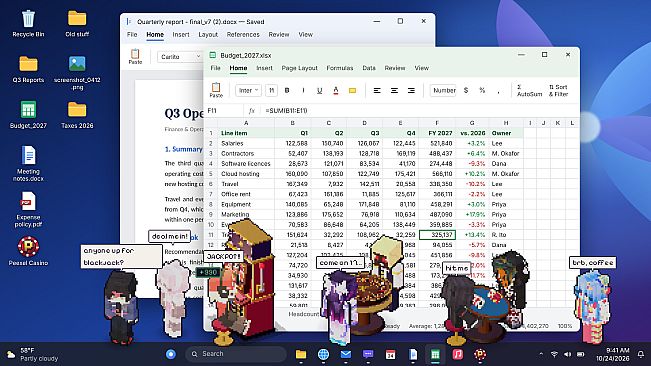The image size is (651, 366).
Task: Open Expense policy.pdf desktop file
Action: (x=28, y=210)
